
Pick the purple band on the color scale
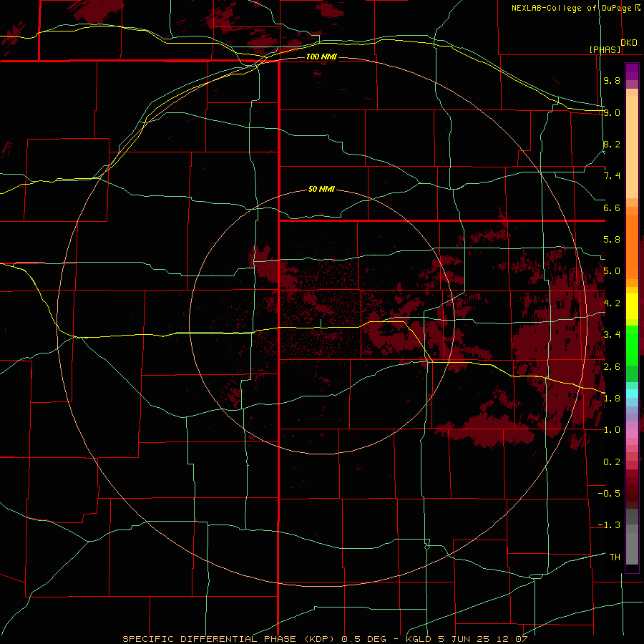[632, 72]
